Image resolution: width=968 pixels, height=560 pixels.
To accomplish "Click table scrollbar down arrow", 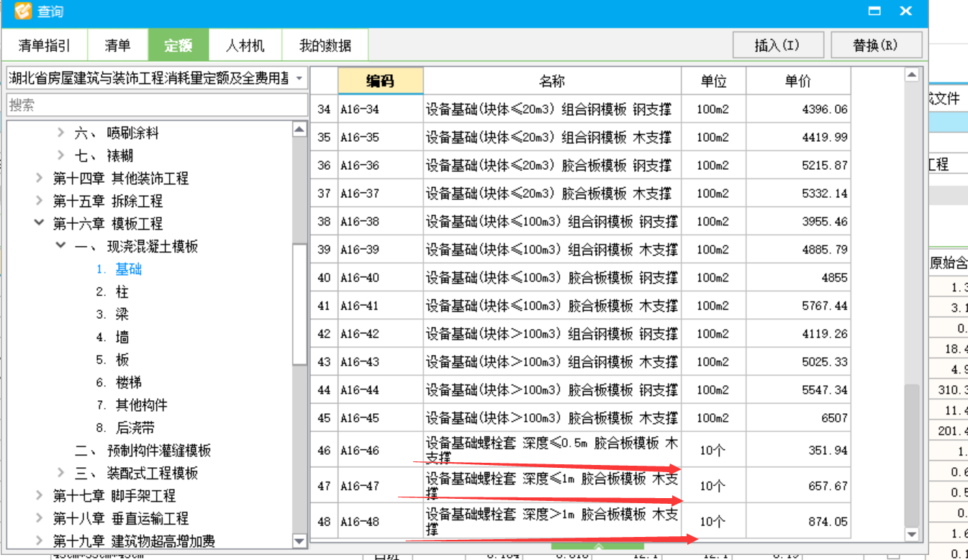I will click(x=912, y=534).
